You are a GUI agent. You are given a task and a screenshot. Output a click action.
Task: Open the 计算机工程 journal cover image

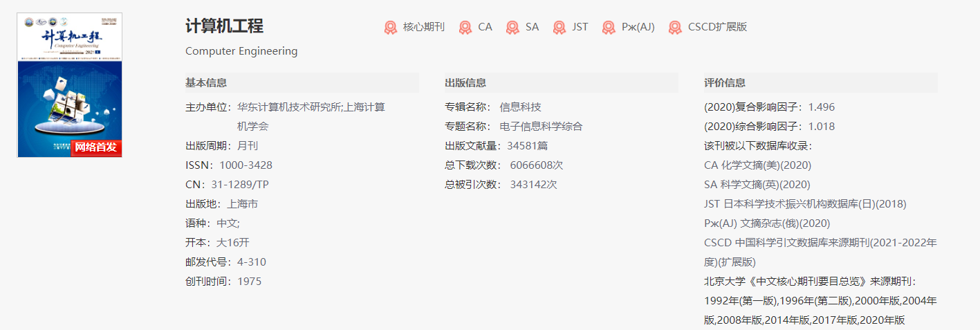[x=70, y=85]
